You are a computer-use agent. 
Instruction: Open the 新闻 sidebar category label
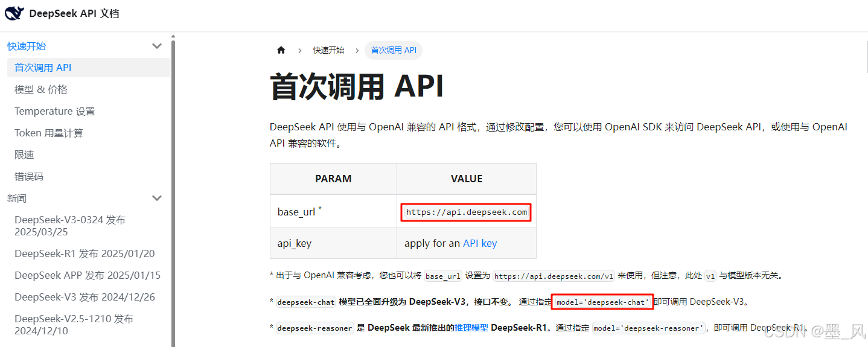click(17, 198)
